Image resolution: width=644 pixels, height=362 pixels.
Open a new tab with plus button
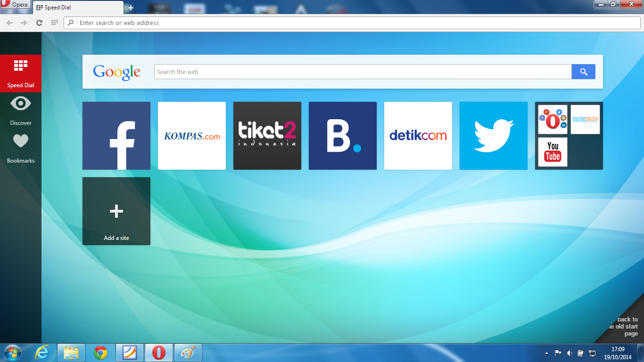point(131,8)
